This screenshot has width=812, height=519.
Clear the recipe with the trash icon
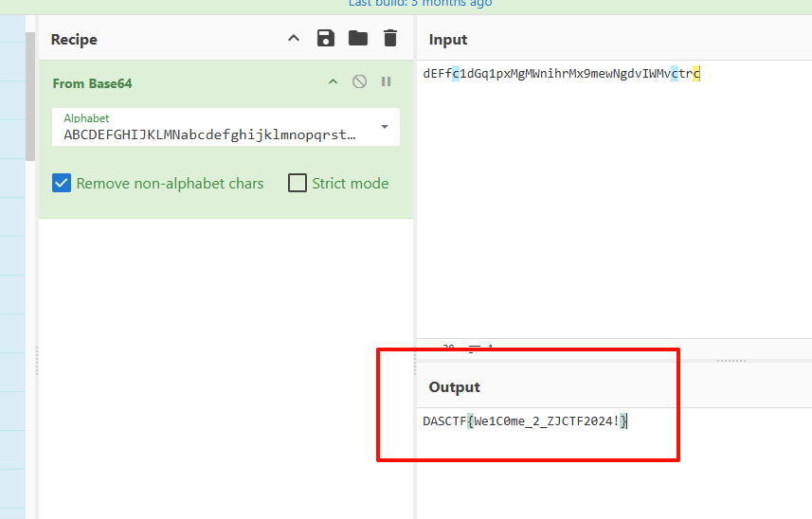(x=389, y=39)
